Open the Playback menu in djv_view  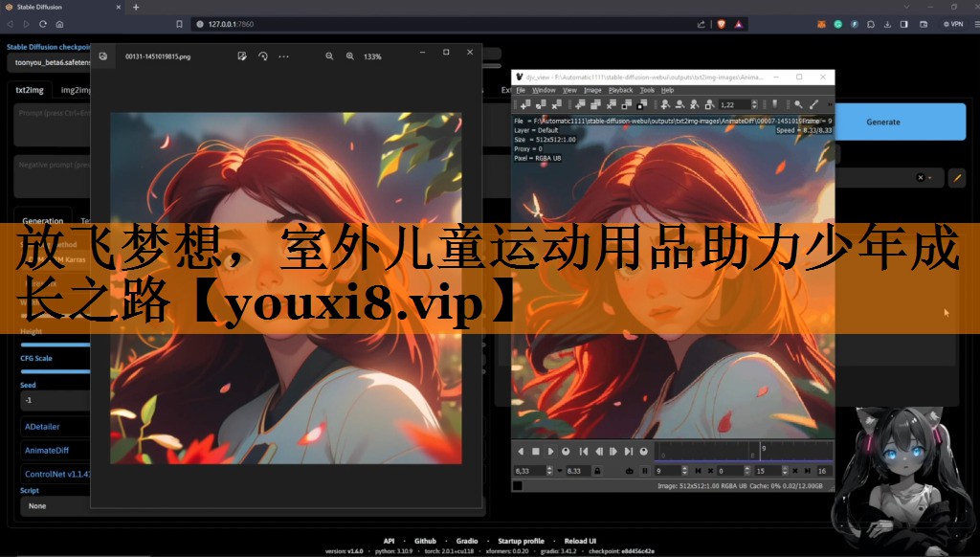coord(620,90)
